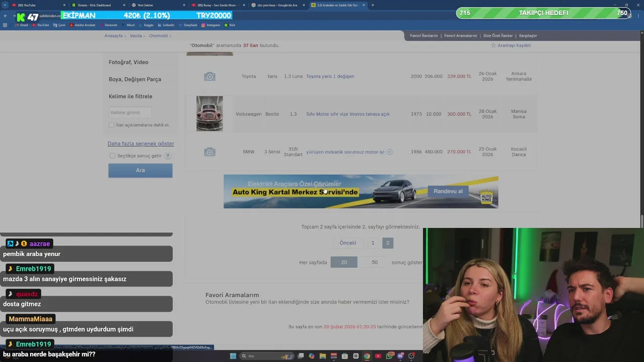Open the Windows Start menu

(233, 356)
